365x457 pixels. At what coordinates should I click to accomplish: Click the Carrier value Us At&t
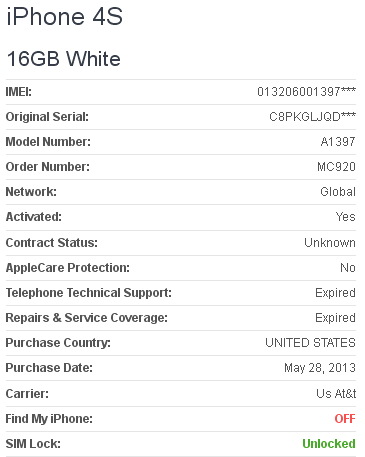point(336,394)
